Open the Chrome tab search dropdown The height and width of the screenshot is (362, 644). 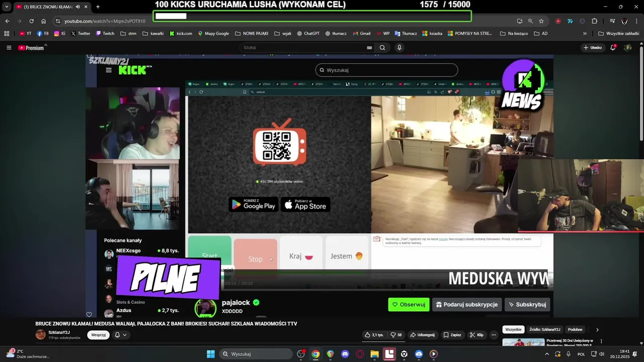click(x=7, y=7)
